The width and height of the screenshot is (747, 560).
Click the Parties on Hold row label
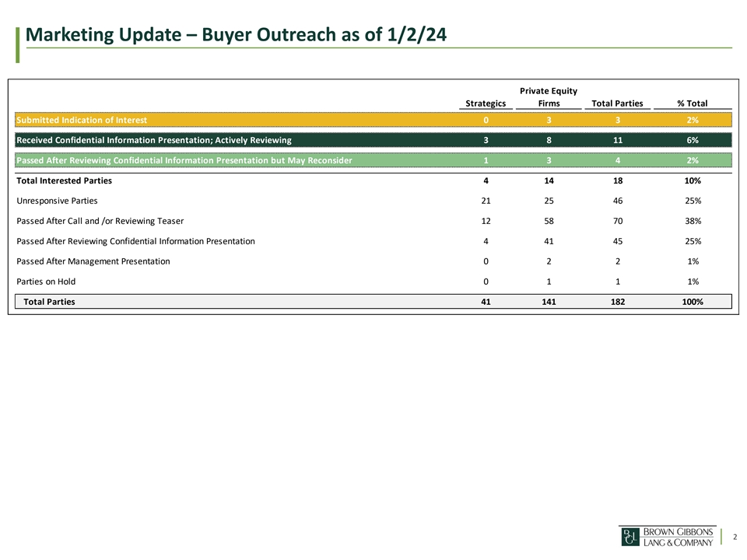46,282
